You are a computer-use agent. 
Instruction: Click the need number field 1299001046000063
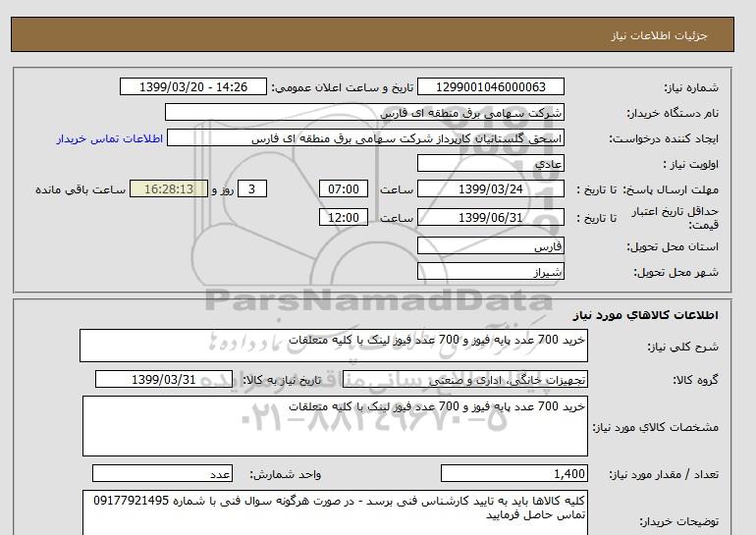click(490, 86)
